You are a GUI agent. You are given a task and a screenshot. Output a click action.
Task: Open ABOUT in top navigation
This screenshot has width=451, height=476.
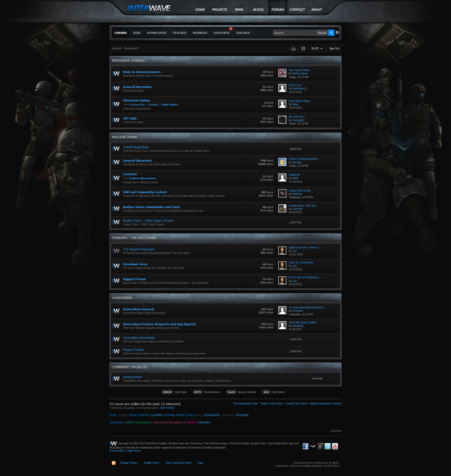(316, 10)
